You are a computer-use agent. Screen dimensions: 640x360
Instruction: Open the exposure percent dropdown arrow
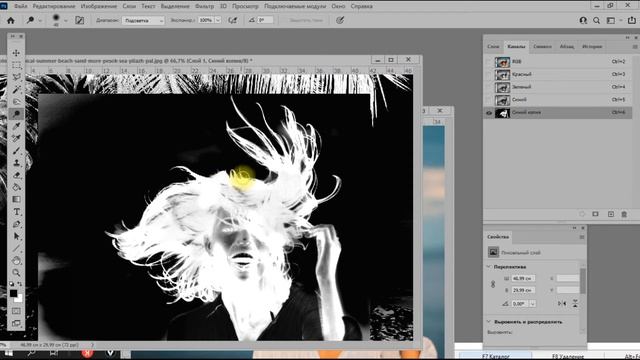coord(218,20)
